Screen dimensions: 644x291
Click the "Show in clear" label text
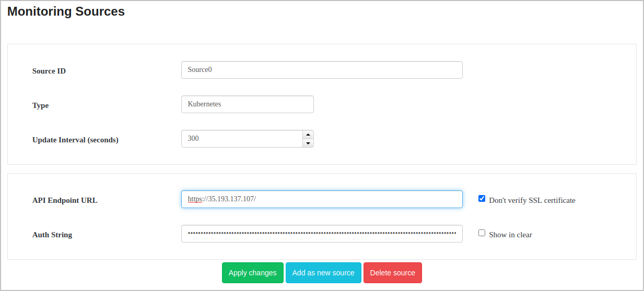[510, 235]
